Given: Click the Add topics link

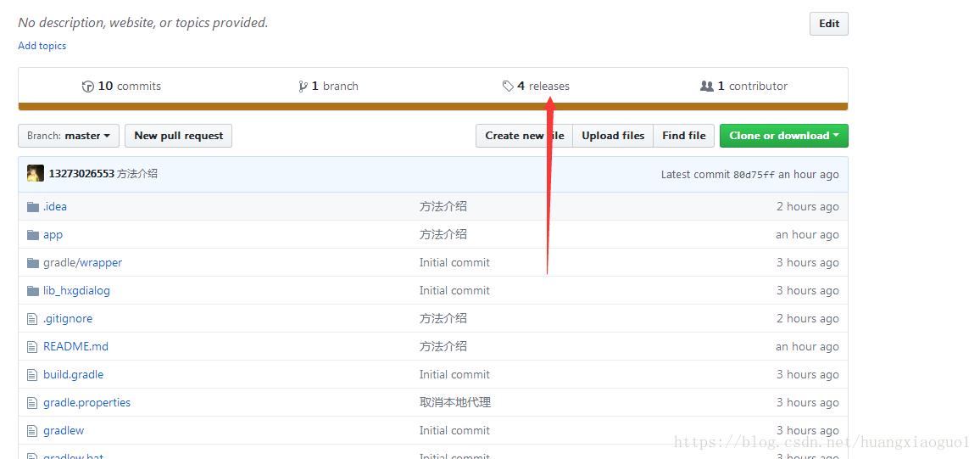Looking at the screenshot, I should click(42, 46).
